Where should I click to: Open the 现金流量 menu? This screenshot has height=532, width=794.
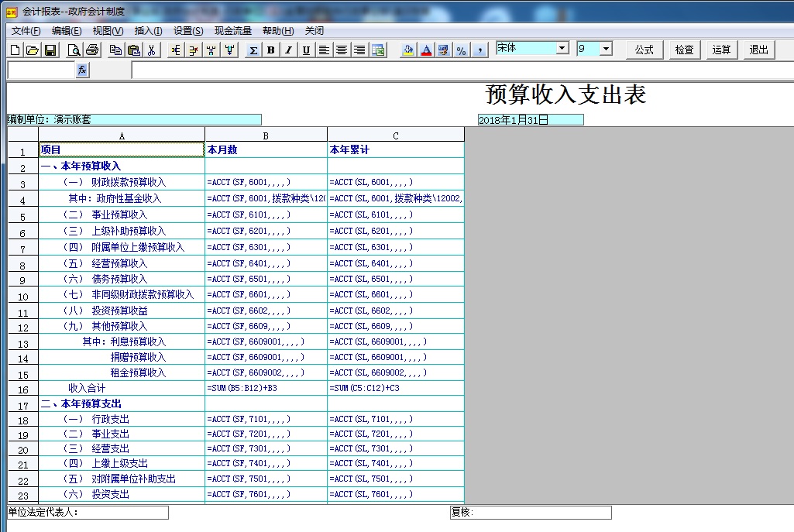(232, 31)
